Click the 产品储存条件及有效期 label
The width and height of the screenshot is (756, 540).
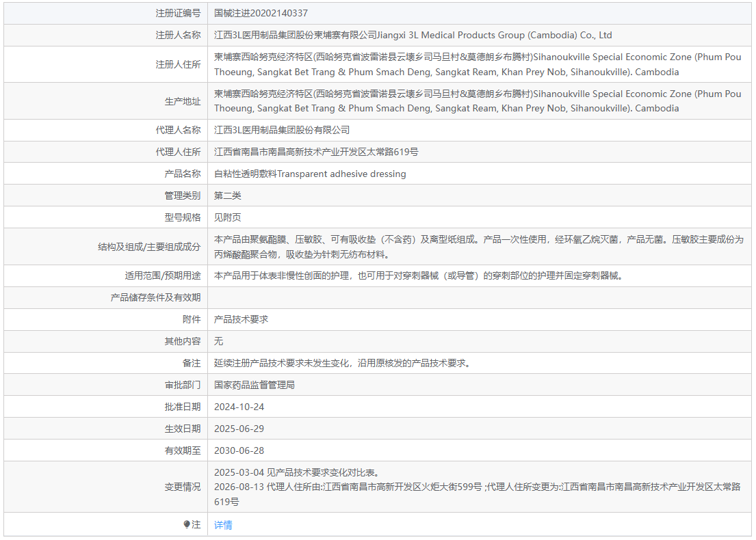[155, 298]
